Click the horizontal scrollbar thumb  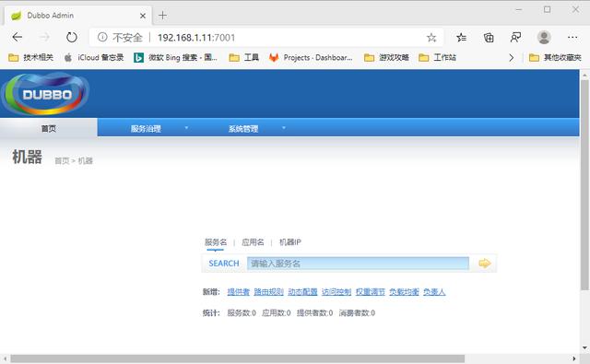click(238, 358)
